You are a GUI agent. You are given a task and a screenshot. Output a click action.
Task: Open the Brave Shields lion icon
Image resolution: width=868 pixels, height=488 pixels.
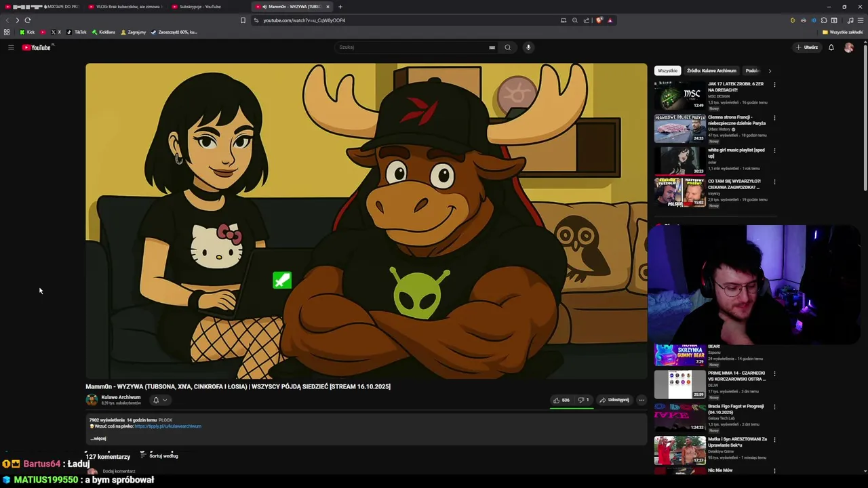(x=599, y=20)
